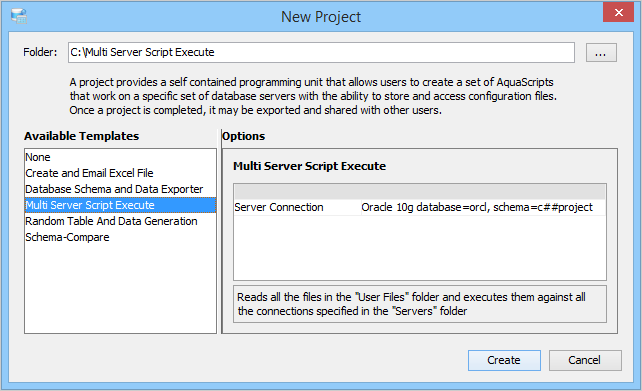Select the None template
The height and width of the screenshot is (391, 642).
point(38,157)
